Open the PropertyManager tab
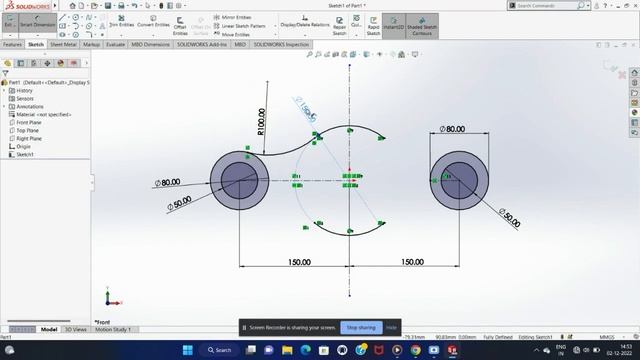Image resolution: width=640 pixels, height=360 pixels. (x=20, y=63)
